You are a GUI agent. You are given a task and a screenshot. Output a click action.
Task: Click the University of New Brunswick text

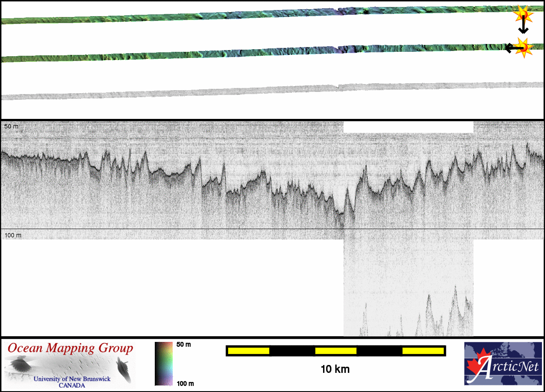[72, 379]
